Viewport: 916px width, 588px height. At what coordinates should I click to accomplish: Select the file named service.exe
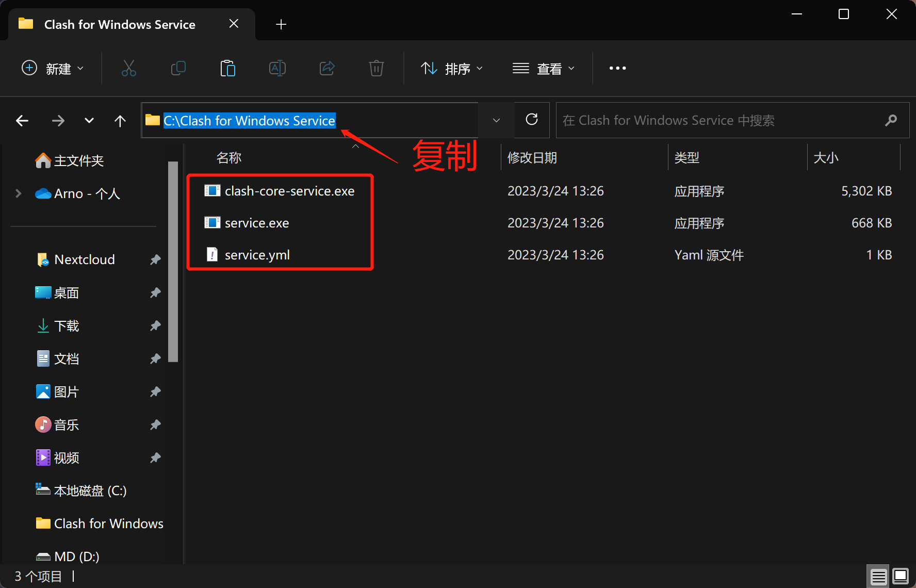point(257,223)
